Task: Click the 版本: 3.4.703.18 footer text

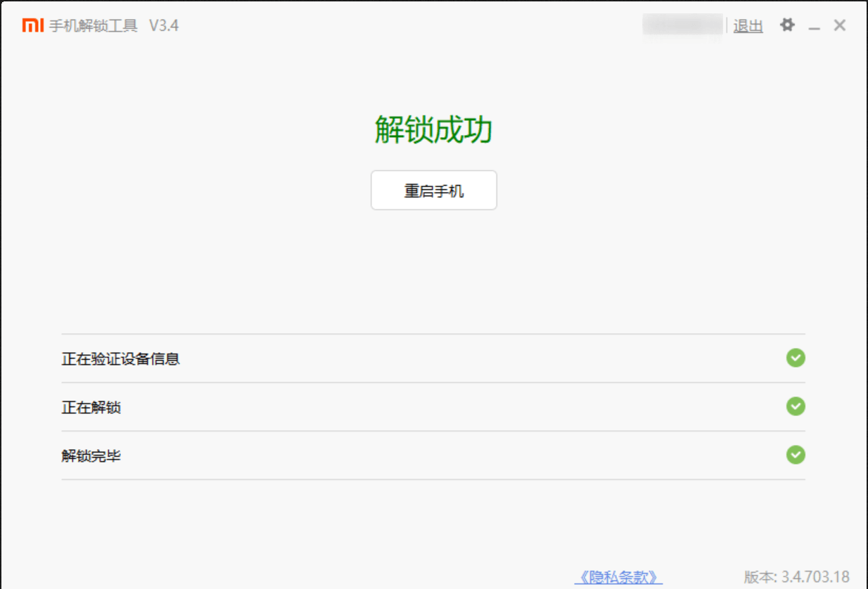Action: 796,577
